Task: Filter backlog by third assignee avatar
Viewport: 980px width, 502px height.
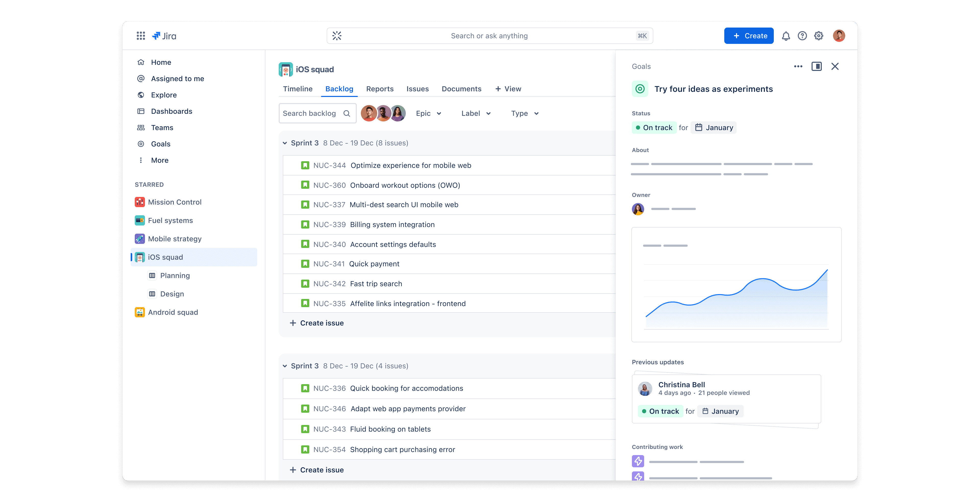Action: click(398, 113)
